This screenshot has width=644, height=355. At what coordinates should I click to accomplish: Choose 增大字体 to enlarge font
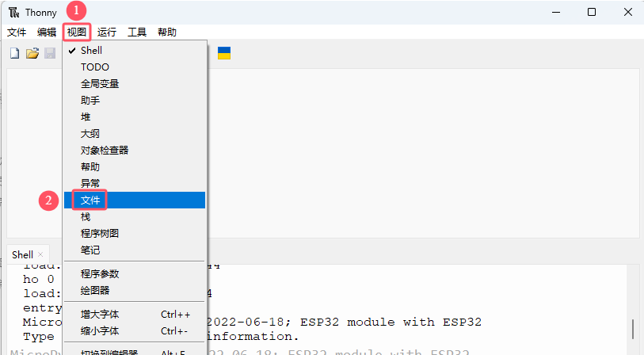[x=135, y=315]
